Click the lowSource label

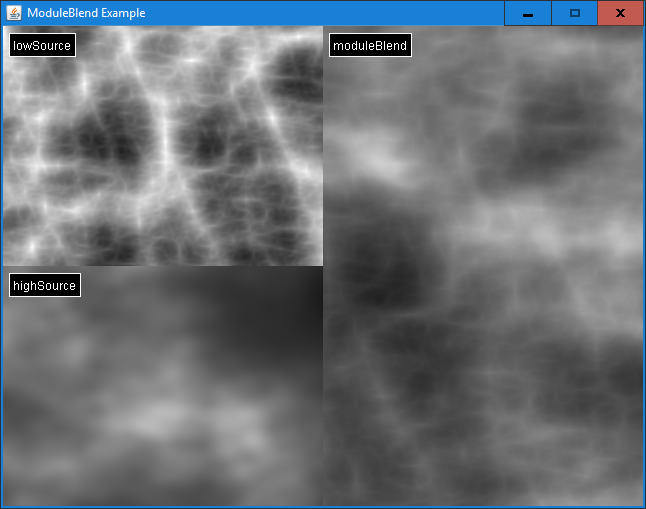(42, 45)
